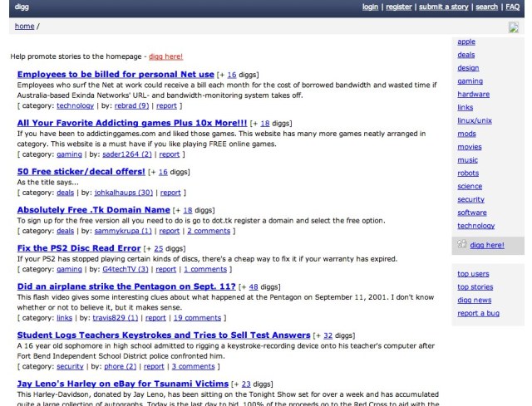Viewport: 532px width, 406px height.
Task: Select the hardware category in sidebar
Action: point(473,95)
